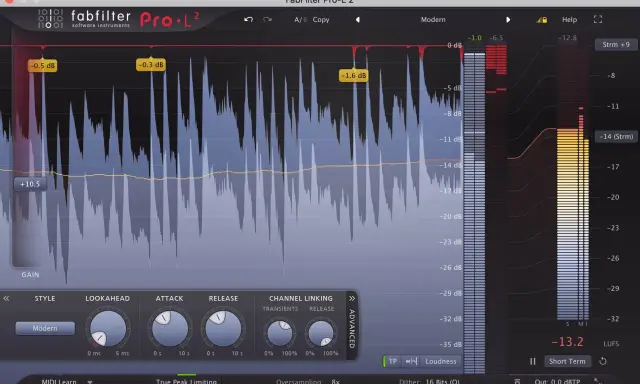Viewport: 640px width, 384px height.
Task: Reset the loudness measurement icon
Action: click(x=603, y=361)
